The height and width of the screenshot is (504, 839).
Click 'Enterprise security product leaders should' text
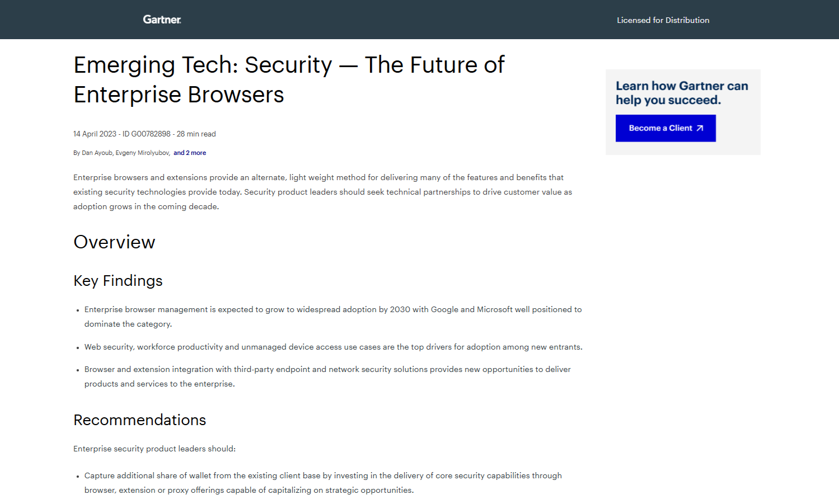point(154,449)
